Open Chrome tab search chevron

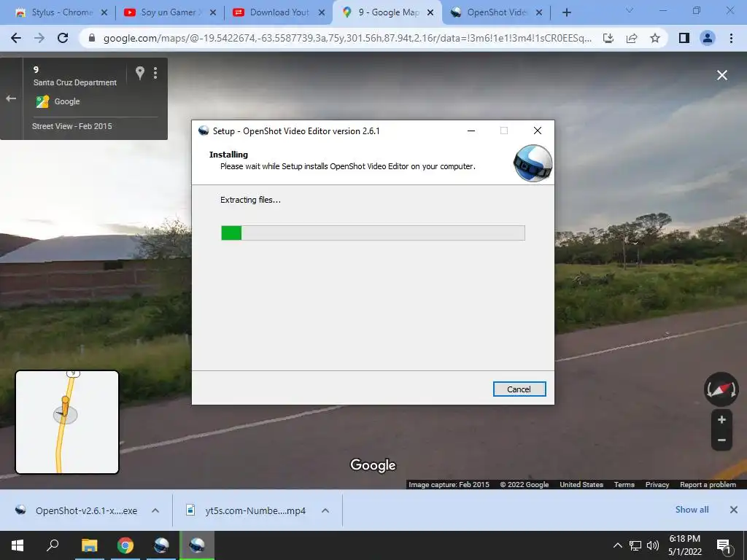630,10
